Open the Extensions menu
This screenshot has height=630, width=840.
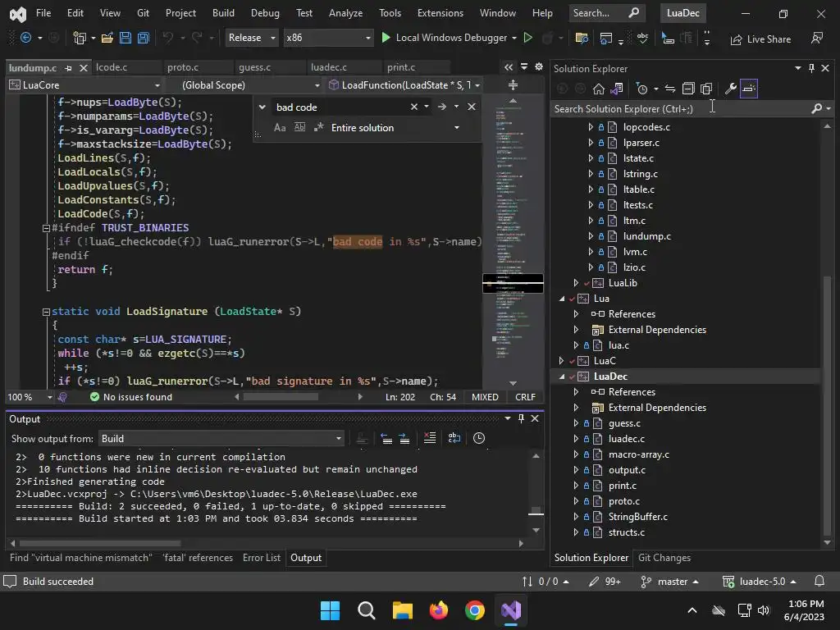point(441,13)
